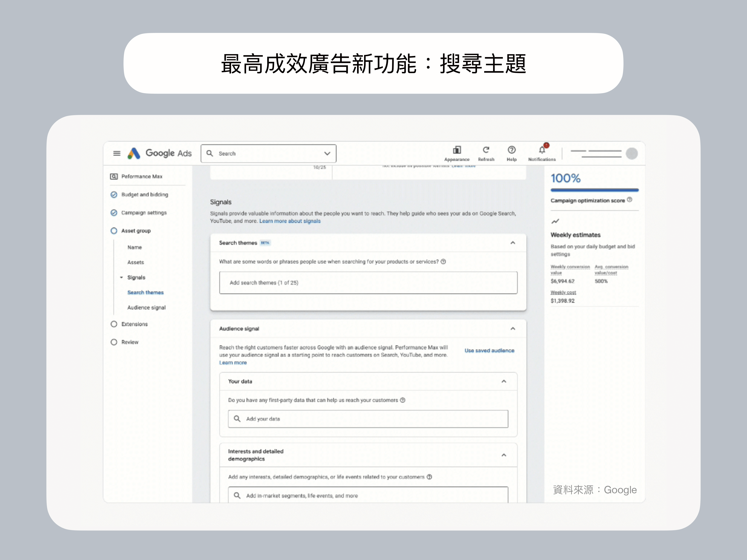Screen dimensions: 747x560
Task: Click the magnifier in Add your data field
Action: click(x=237, y=419)
